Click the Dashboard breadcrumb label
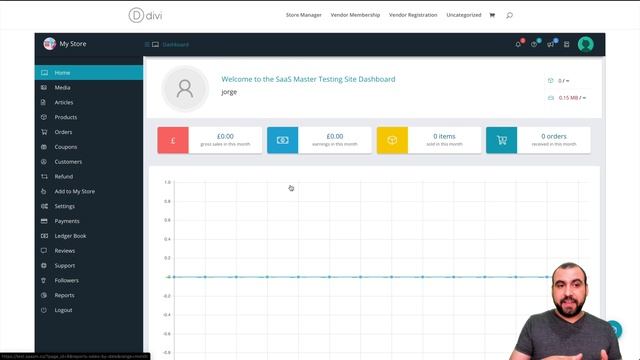 176,44
